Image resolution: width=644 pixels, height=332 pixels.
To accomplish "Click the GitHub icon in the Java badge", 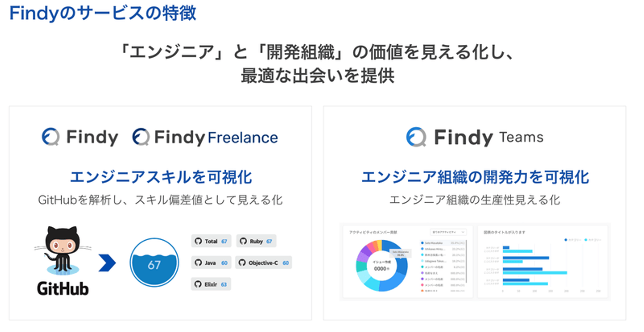I will pos(198,263).
